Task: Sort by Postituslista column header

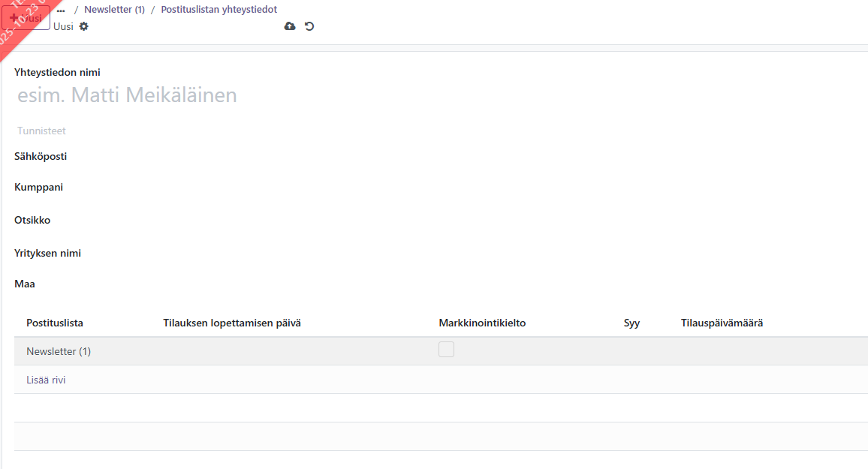Action: point(55,323)
